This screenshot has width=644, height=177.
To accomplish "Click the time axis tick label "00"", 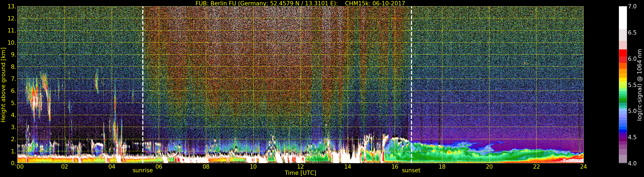I will 20,167.
